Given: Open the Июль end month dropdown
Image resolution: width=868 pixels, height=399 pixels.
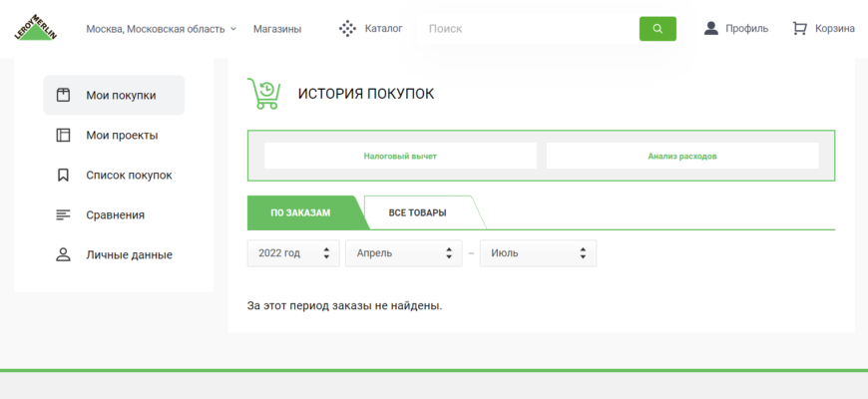Looking at the screenshot, I should (x=538, y=253).
